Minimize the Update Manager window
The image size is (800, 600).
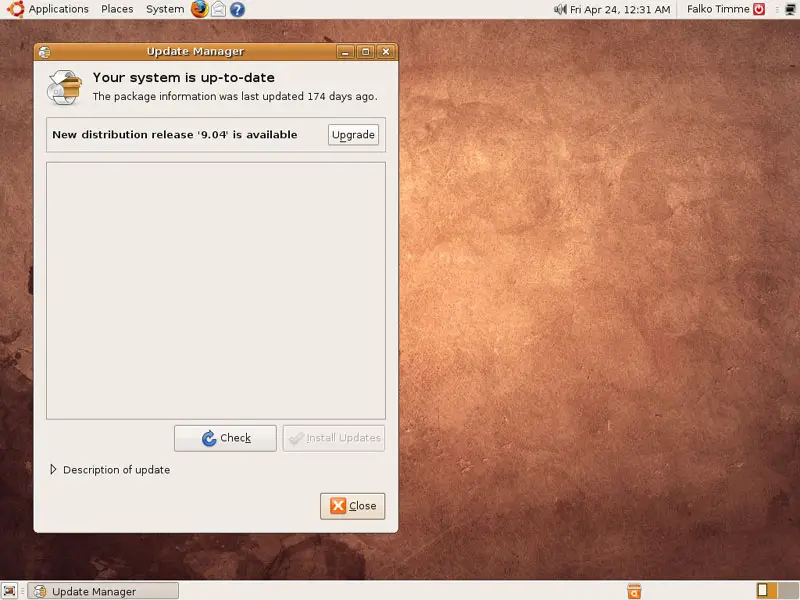pos(345,52)
